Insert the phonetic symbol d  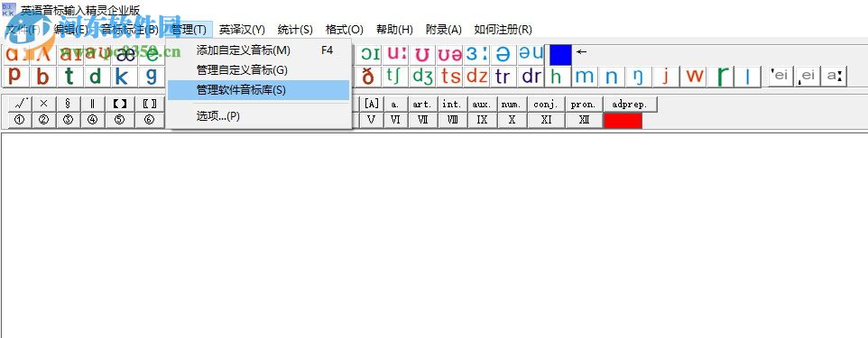97,76
